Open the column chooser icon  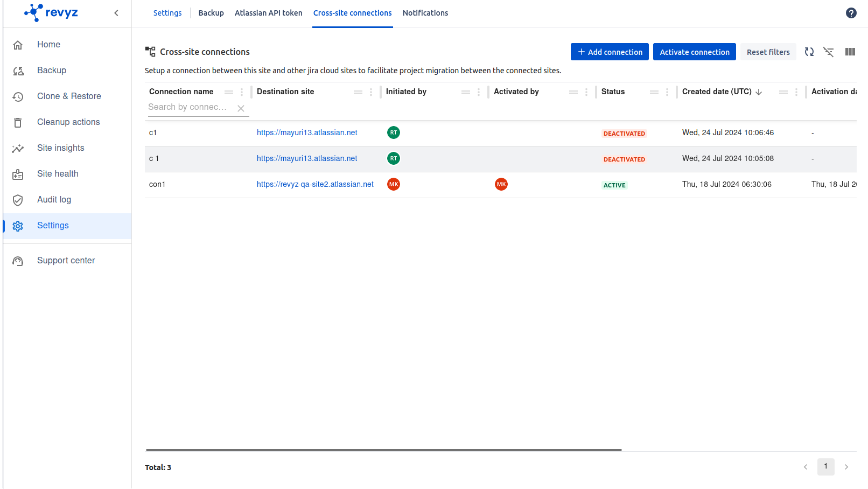point(850,52)
